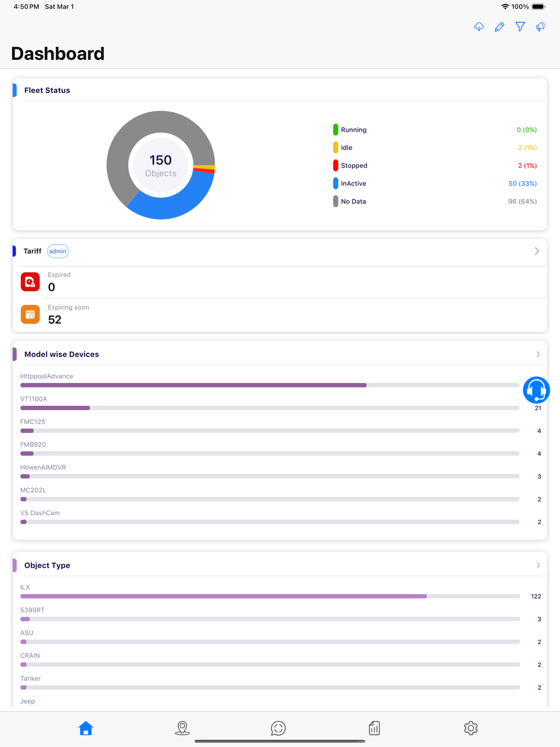The image size is (560, 747).
Task: Tap the 96 (64%) No Data value
Action: (x=522, y=201)
